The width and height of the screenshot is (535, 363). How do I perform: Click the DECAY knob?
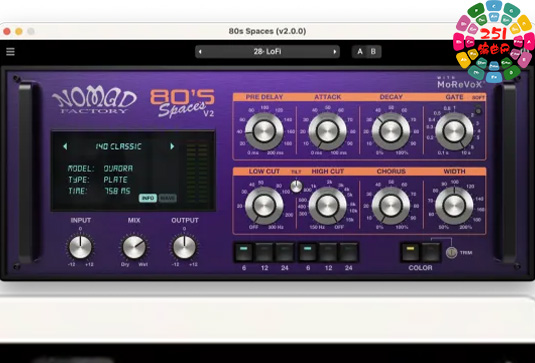[x=391, y=131]
